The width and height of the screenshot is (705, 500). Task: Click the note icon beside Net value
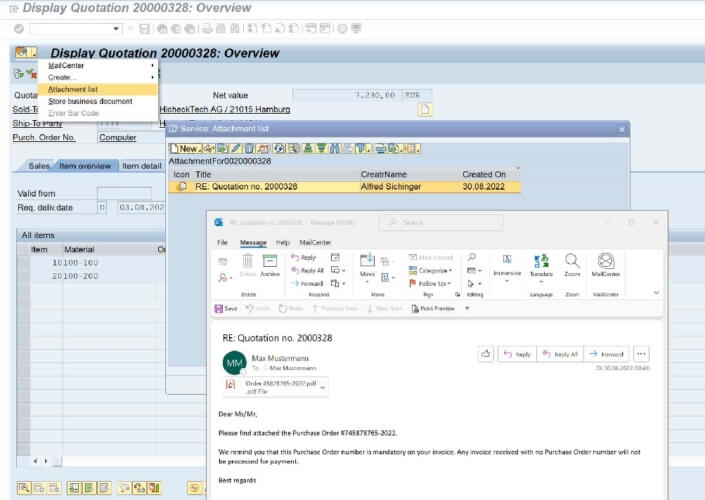point(425,109)
